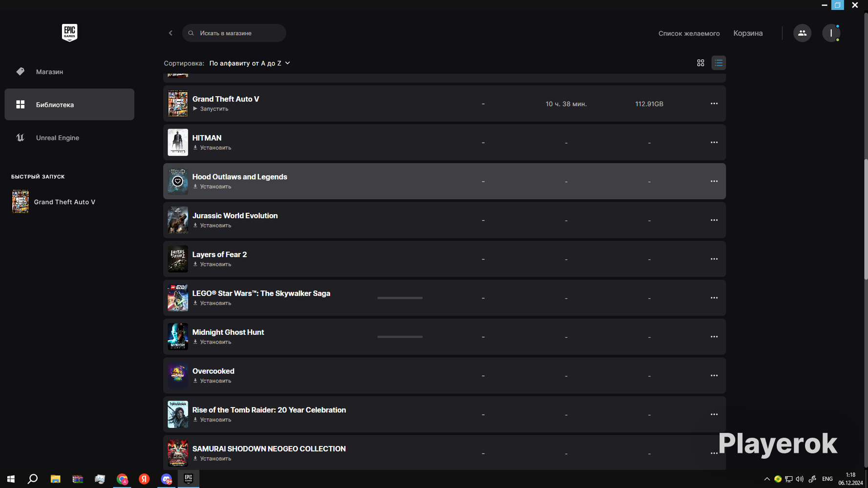Open the Overcooked game title

(x=213, y=371)
